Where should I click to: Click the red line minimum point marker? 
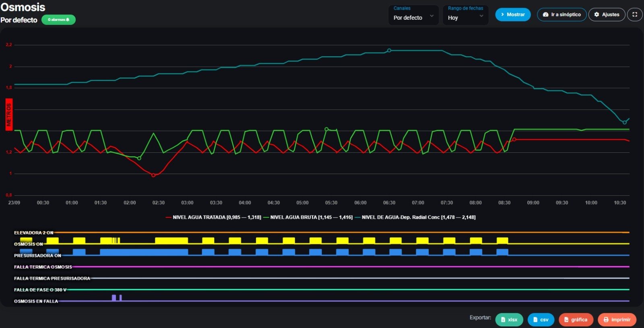[x=153, y=175]
